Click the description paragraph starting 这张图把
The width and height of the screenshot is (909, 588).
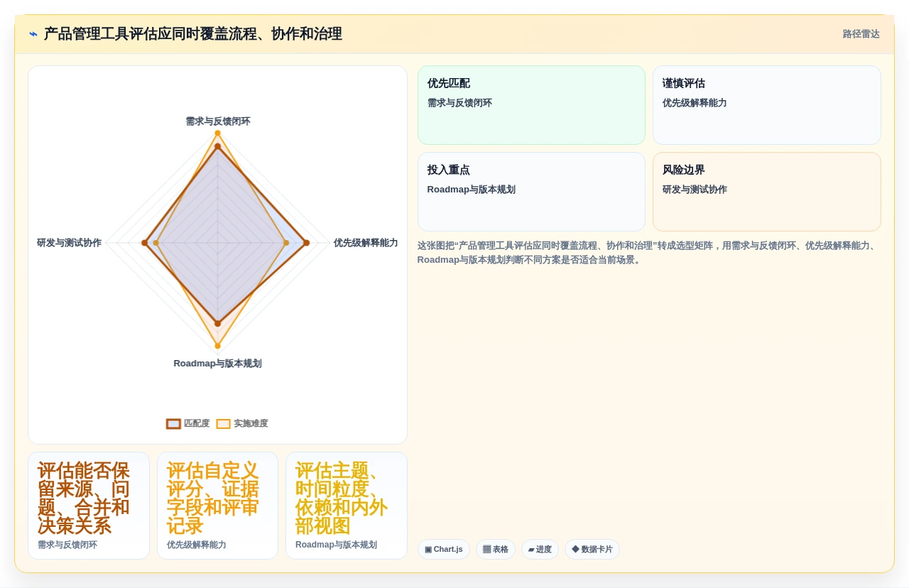click(x=648, y=253)
